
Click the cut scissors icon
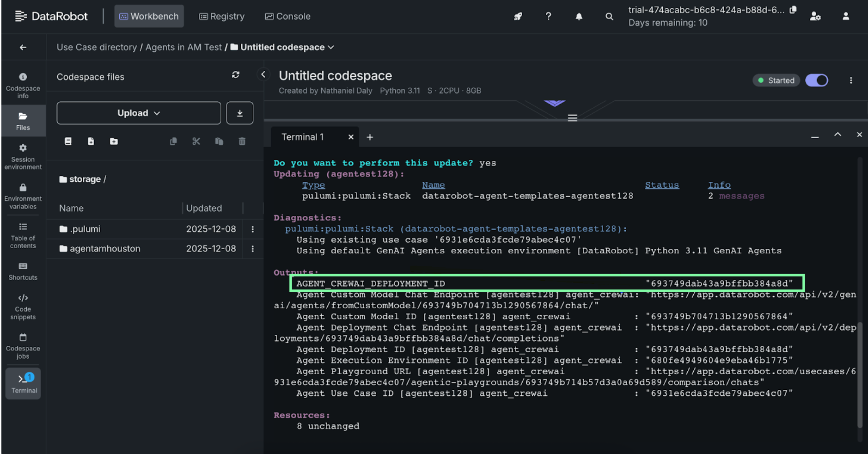196,141
